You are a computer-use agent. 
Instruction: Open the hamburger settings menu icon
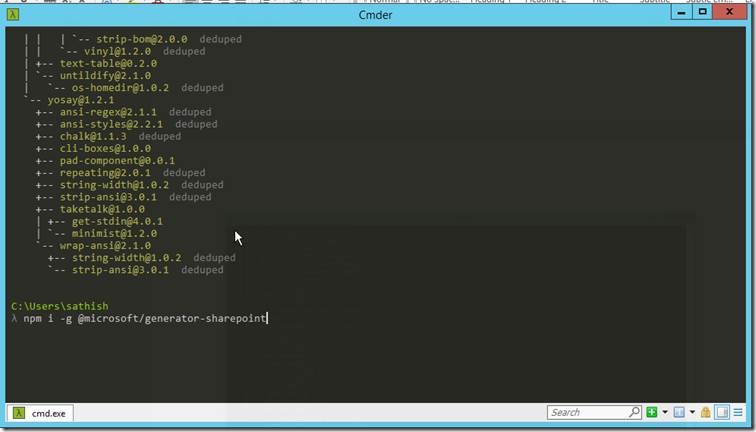738,412
